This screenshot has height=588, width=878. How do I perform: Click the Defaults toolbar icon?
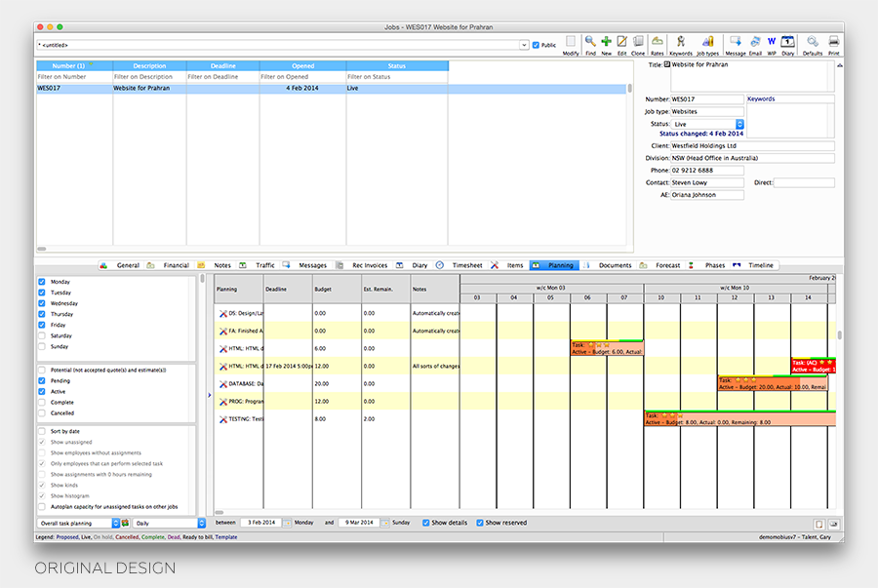tap(812, 41)
